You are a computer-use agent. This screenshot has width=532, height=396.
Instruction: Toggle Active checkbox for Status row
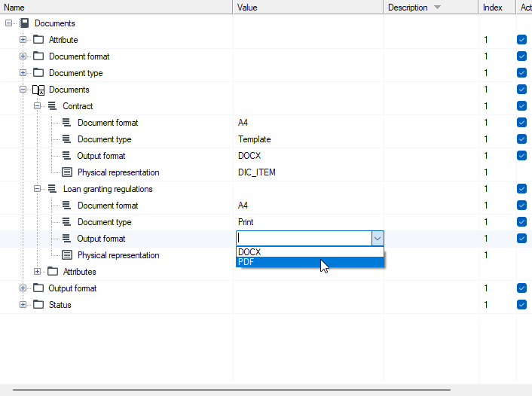coord(521,304)
